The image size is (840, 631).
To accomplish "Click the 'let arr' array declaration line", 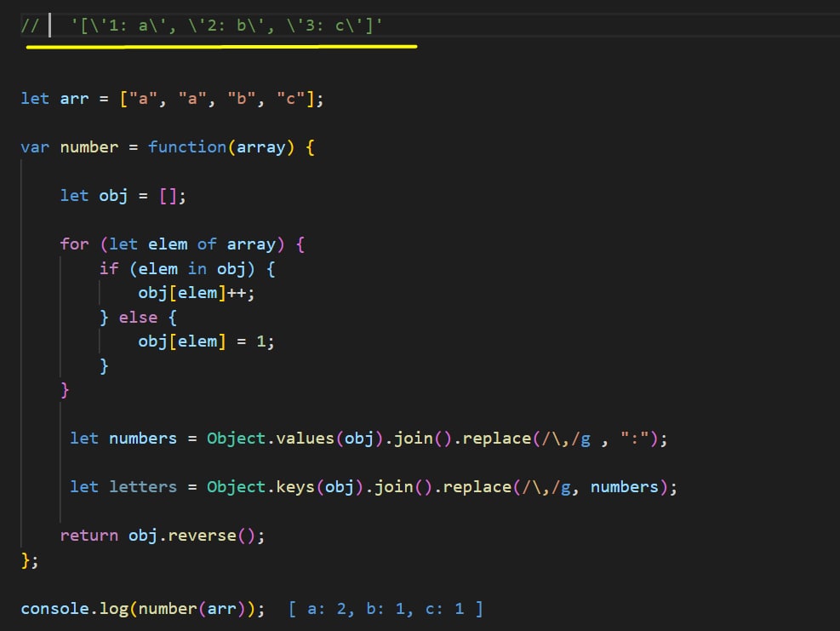I will click(172, 99).
